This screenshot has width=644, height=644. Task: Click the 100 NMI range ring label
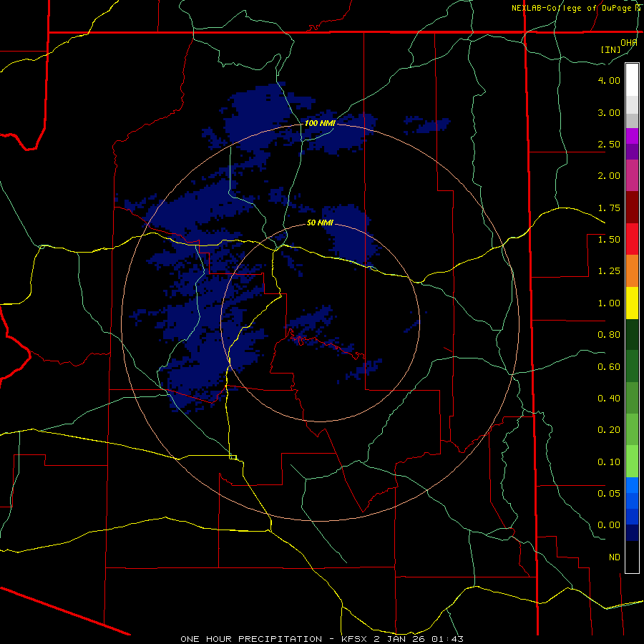coord(320,123)
